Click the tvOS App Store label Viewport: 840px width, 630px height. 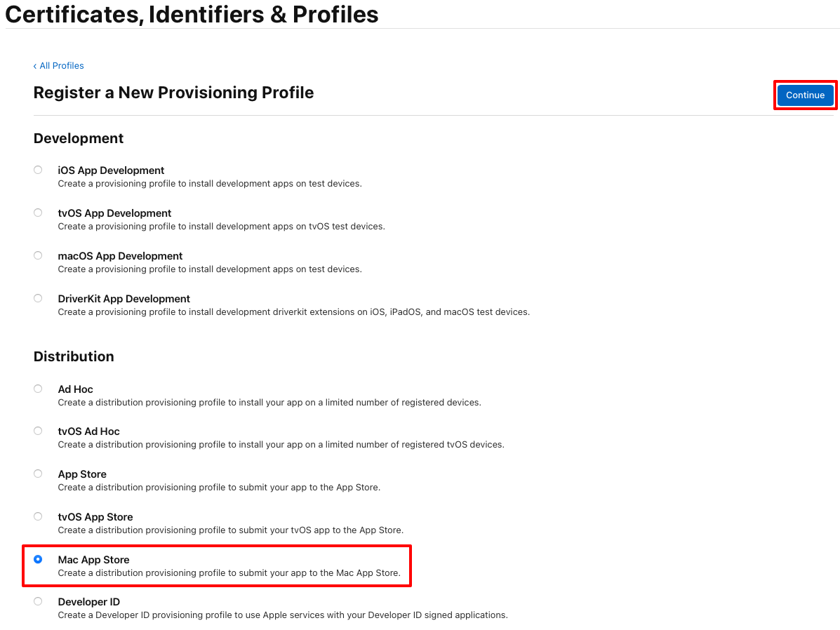(95, 517)
